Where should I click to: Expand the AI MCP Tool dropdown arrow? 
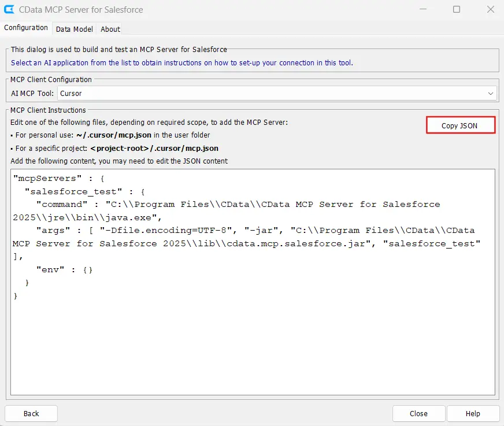coord(491,93)
